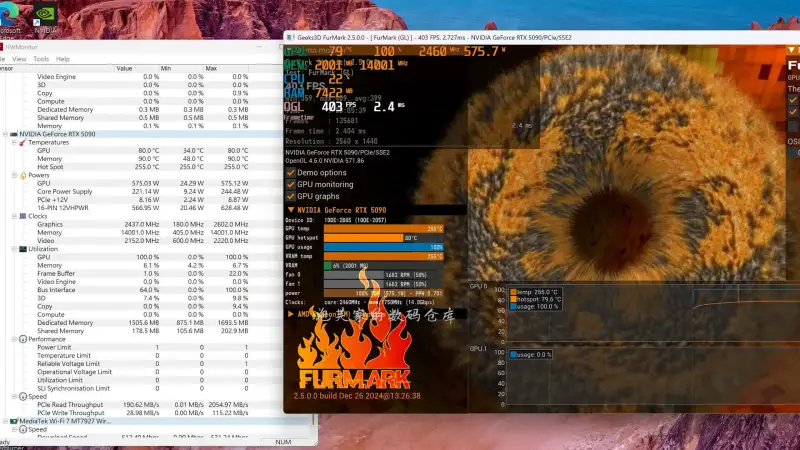800x450 pixels.
Task: Select the SLI Synchronisation Limit row
Action: (x=143, y=388)
